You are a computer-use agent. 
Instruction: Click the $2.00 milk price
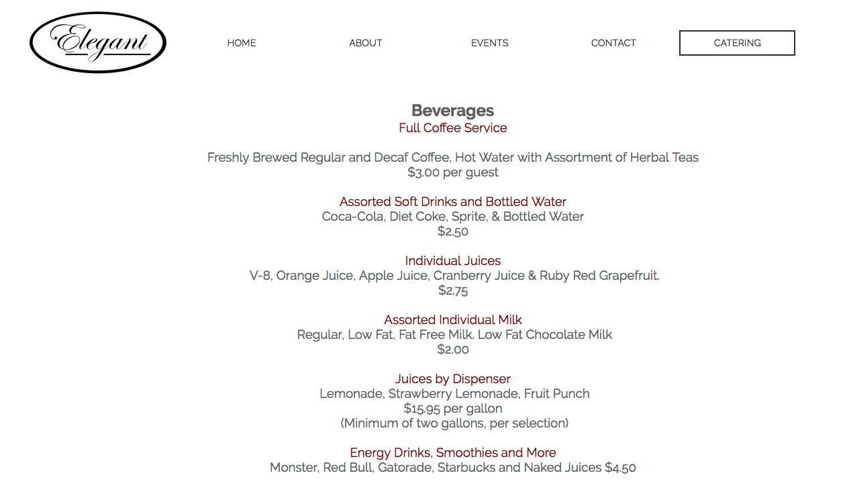452,350
